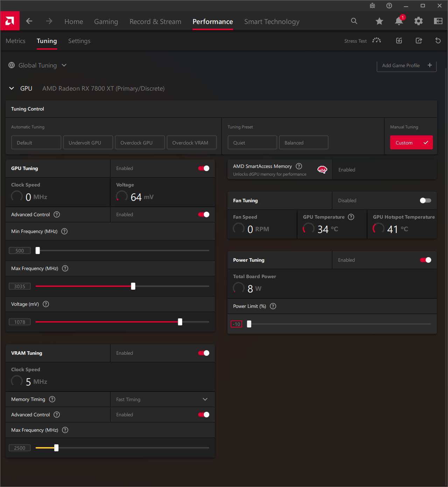Open the AMD SmartAccess Memory help icon
Screen dimensions: 448x487
(299, 166)
